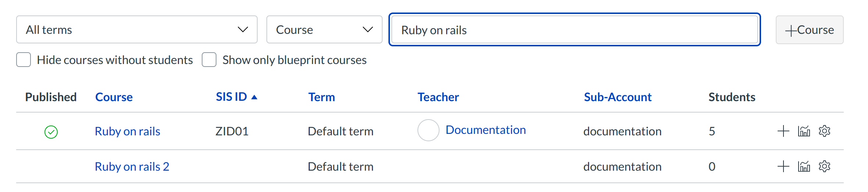Click the green published checkmark icon
The width and height of the screenshot is (868, 192).
(x=51, y=132)
